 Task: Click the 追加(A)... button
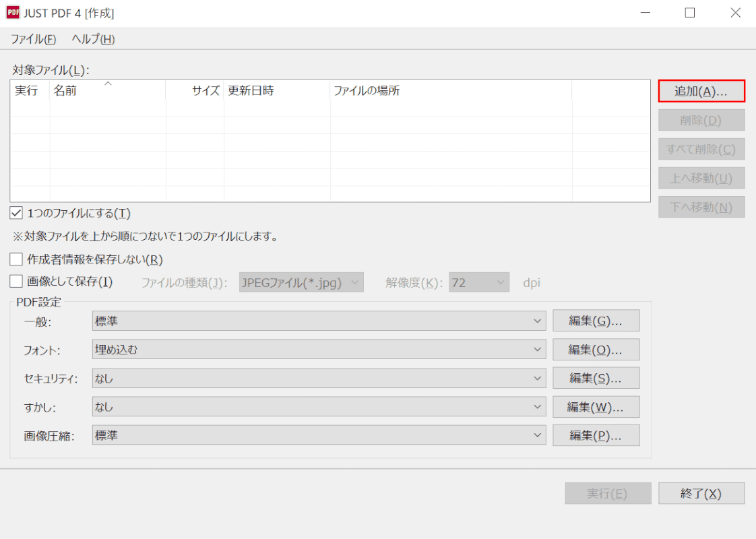[x=701, y=91]
